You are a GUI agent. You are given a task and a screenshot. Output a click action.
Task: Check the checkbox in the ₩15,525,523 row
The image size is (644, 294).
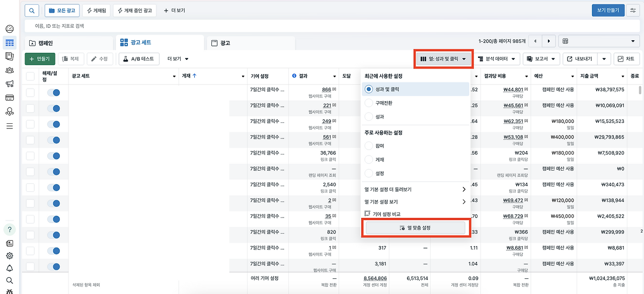[x=30, y=124]
